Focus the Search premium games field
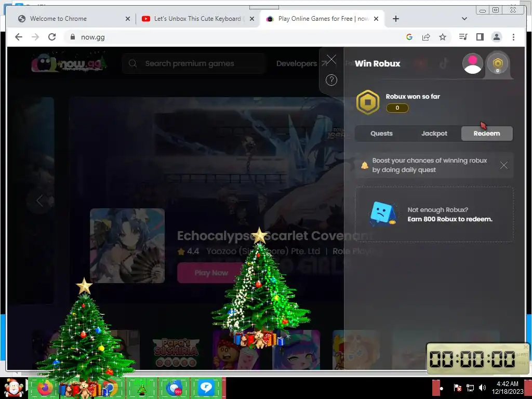The width and height of the screenshot is (532, 399). point(193,63)
